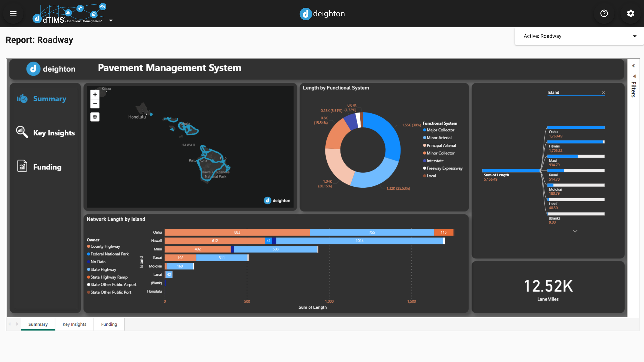Image resolution: width=644 pixels, height=362 pixels.
Task: Click the globe icon on the map
Action: pos(95,117)
